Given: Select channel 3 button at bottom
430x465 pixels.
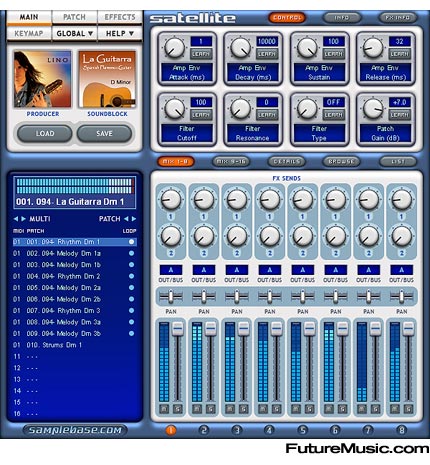Looking at the screenshot, I should click(x=237, y=430).
